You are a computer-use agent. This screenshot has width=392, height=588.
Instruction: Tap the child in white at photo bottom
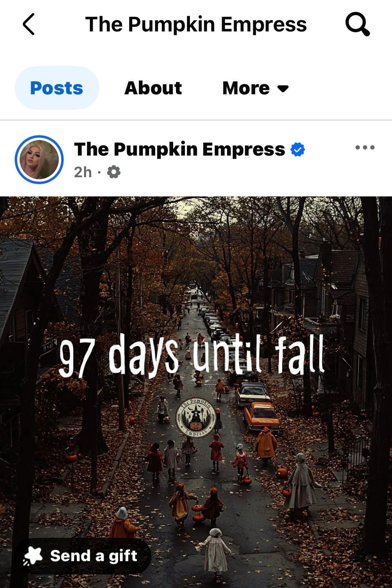pos(215,551)
